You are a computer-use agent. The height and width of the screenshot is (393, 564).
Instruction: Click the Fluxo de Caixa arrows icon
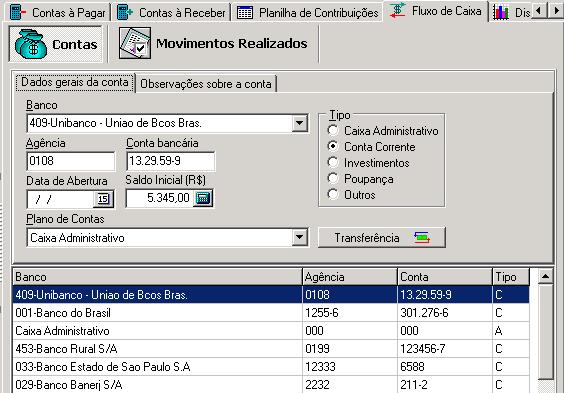[x=398, y=10]
